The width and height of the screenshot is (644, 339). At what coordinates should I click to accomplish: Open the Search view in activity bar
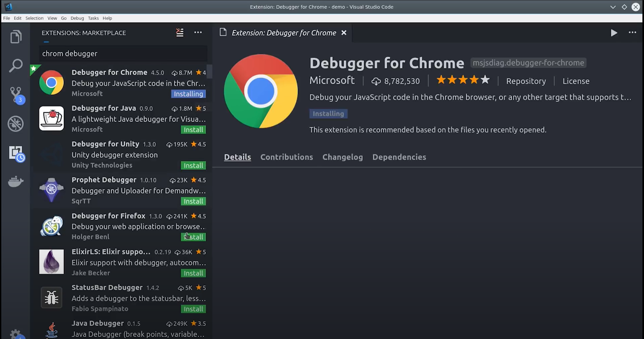tap(16, 65)
